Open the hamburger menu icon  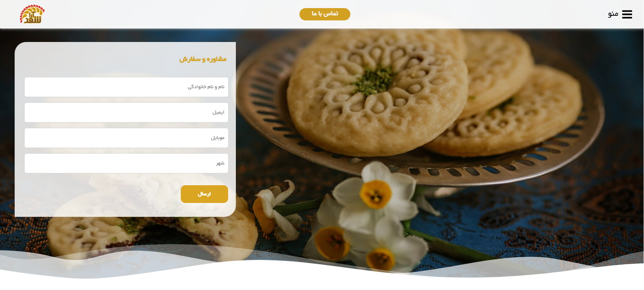[x=627, y=14]
